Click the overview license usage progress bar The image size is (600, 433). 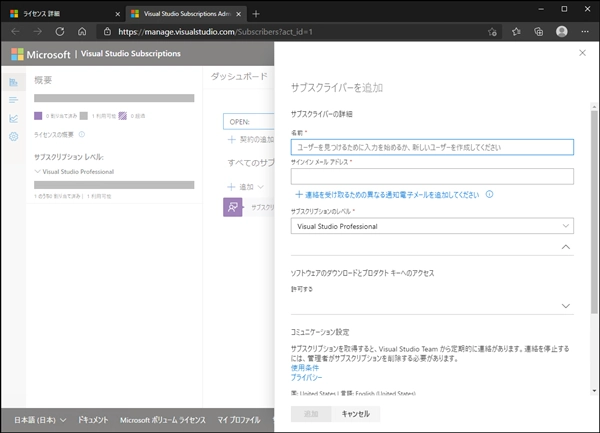point(114,98)
